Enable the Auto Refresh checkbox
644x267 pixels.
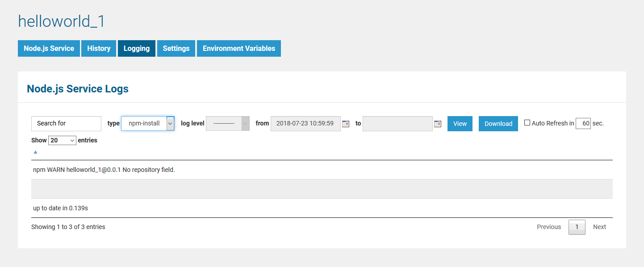527,123
